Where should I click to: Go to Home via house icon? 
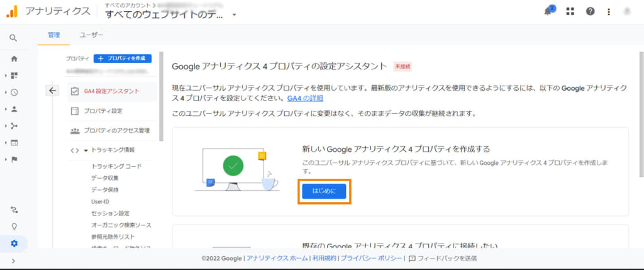coord(14,59)
